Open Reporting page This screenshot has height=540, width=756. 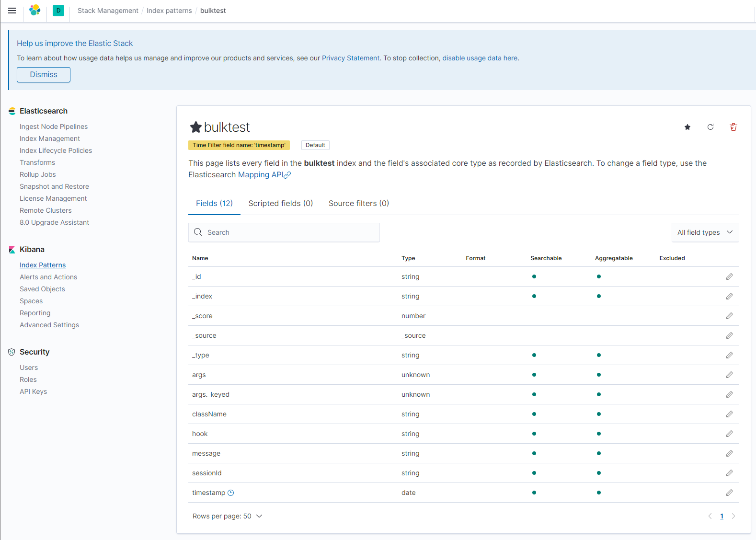pos(35,313)
